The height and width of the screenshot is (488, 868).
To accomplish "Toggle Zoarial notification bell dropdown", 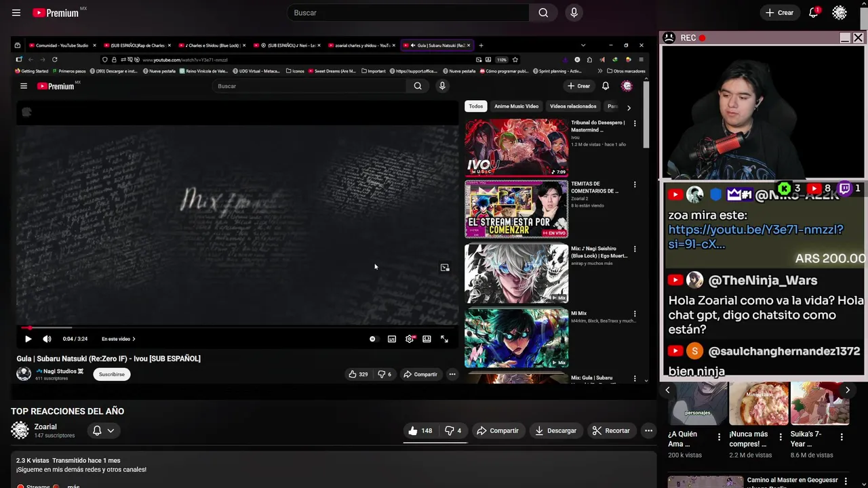I will coord(103,430).
